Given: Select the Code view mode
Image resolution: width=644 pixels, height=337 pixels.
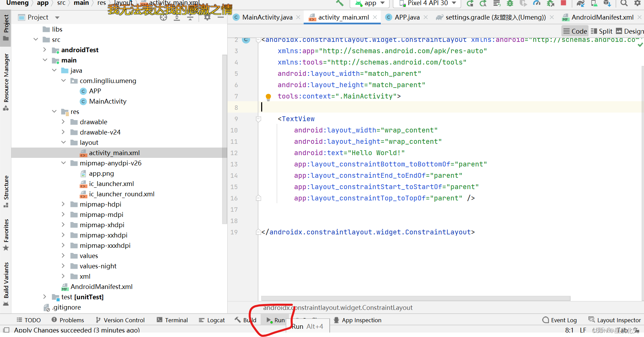Looking at the screenshot, I should click(575, 31).
